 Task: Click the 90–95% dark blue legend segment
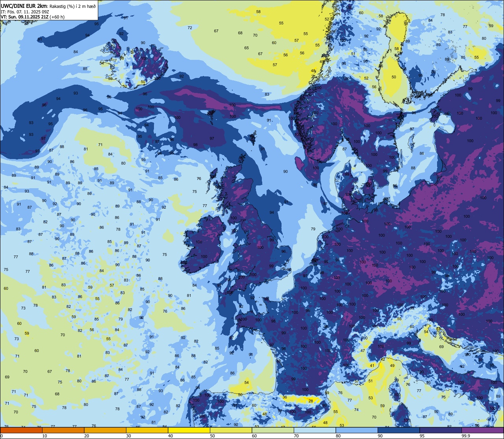(399, 430)
